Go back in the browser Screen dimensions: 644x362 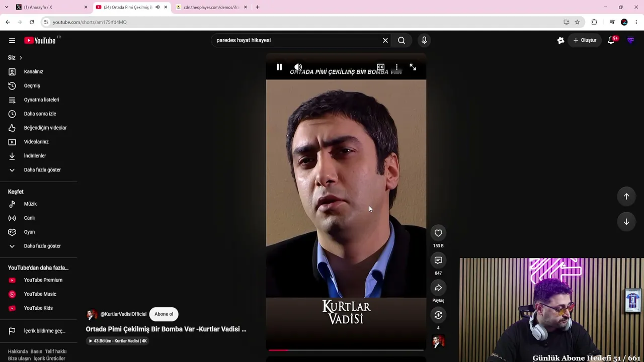tap(8, 22)
